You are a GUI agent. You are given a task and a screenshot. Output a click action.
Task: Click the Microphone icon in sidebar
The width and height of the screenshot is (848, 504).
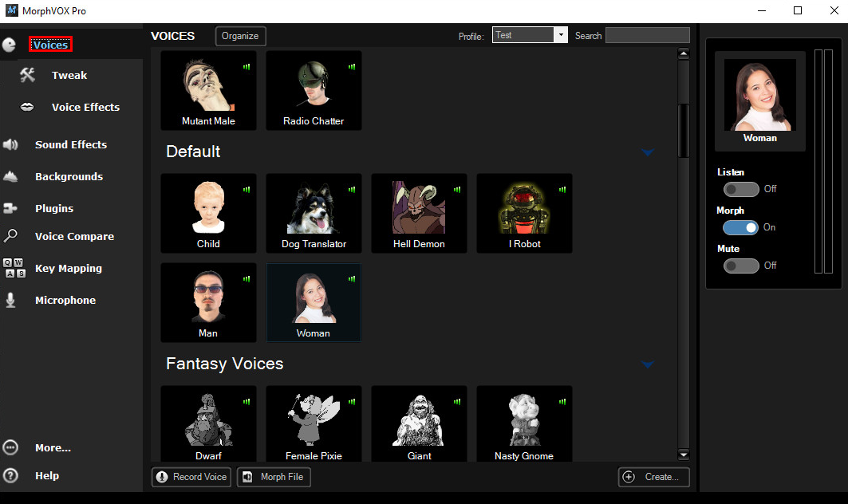10,300
